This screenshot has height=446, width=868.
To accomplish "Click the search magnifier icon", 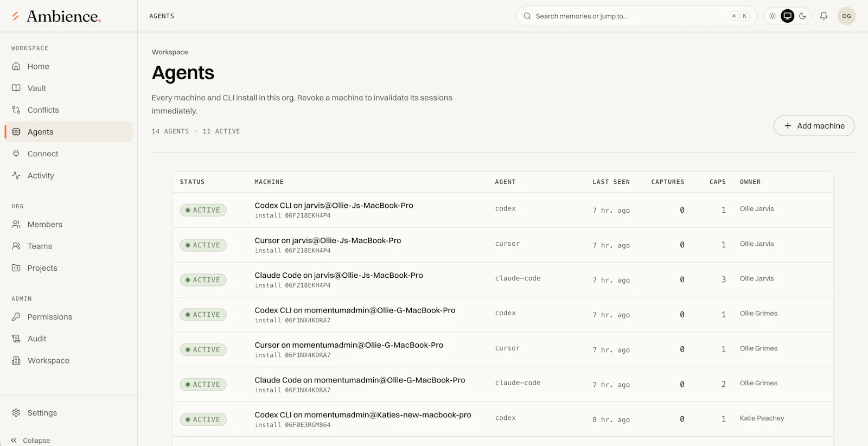I will click(x=527, y=16).
